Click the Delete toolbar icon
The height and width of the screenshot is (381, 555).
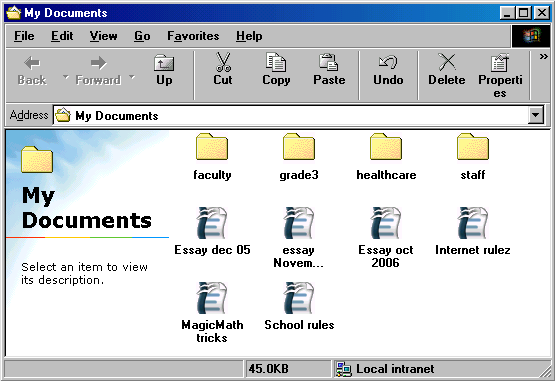tap(447, 62)
